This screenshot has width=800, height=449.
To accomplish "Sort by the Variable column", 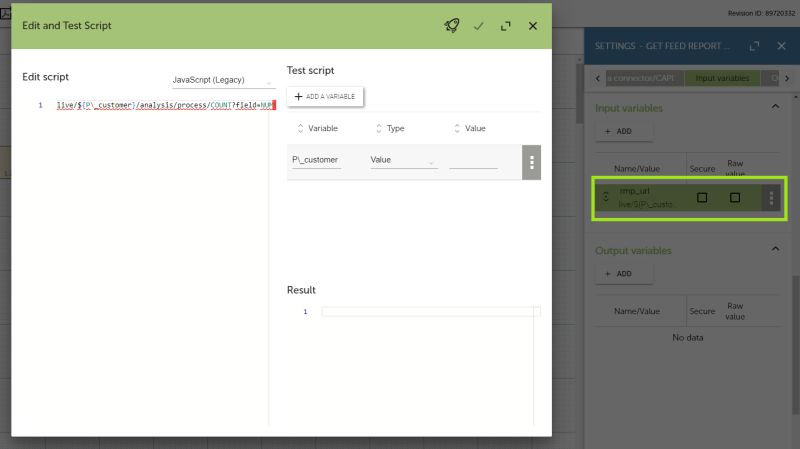I will click(x=317, y=129).
